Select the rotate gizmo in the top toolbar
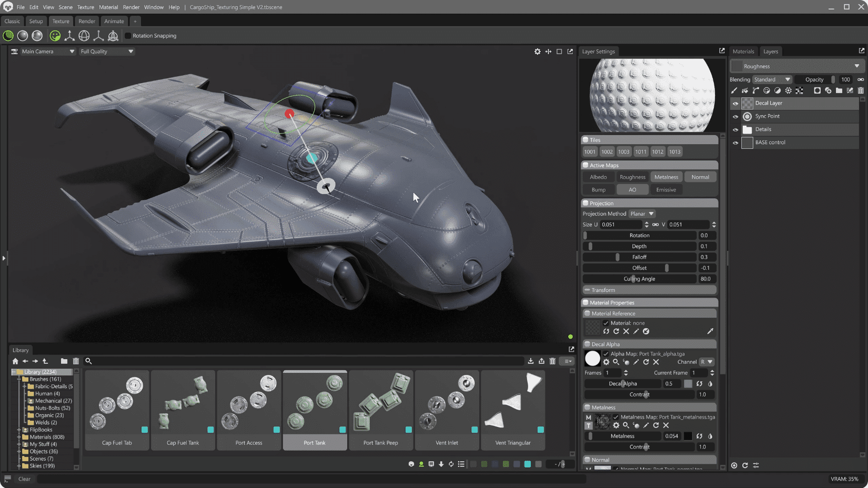The image size is (868, 488). [x=84, y=36]
